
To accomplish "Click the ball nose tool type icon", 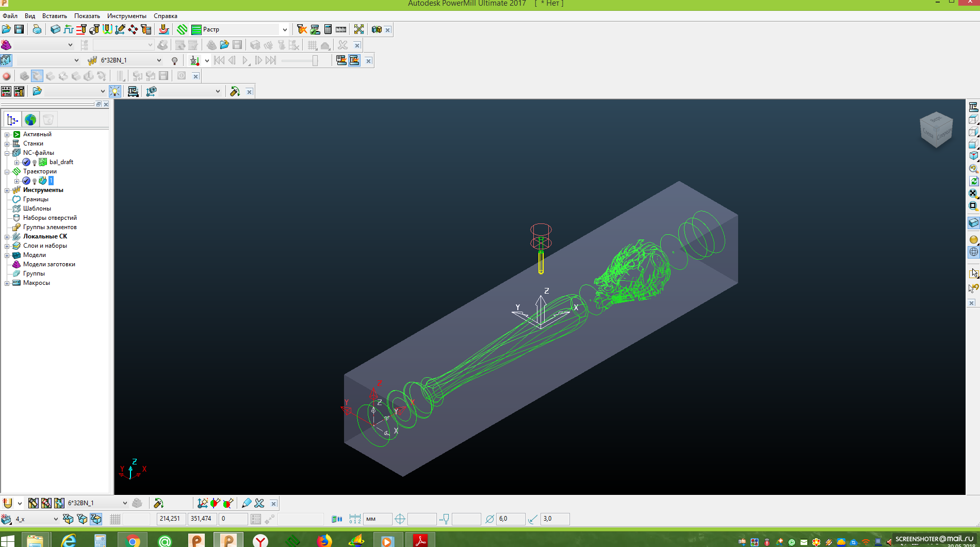I will 7,503.
